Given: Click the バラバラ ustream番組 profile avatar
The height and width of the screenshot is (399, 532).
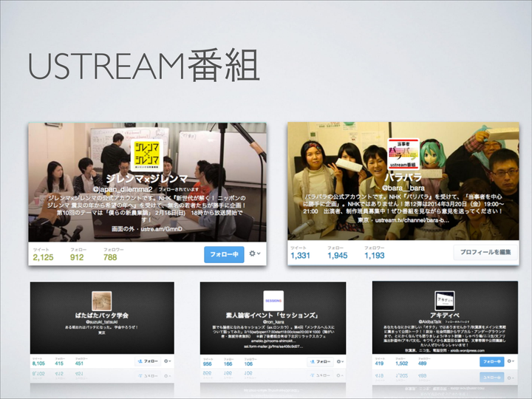Looking at the screenshot, I should coord(403,154).
